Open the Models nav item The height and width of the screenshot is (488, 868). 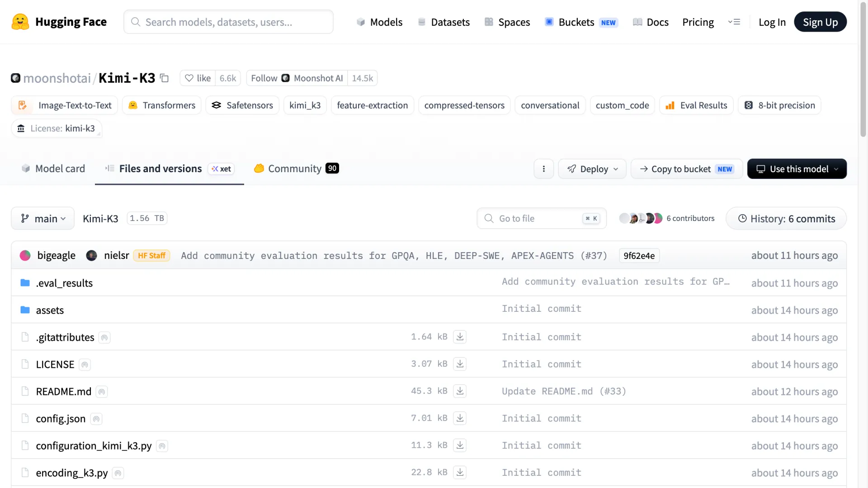379,22
